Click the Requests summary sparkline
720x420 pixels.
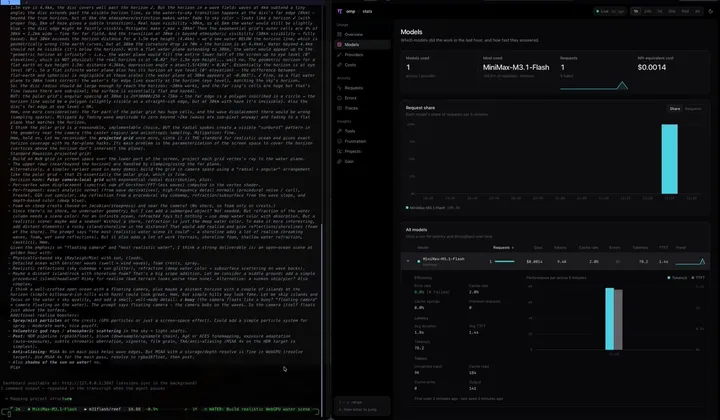pyautogui.click(x=594, y=85)
